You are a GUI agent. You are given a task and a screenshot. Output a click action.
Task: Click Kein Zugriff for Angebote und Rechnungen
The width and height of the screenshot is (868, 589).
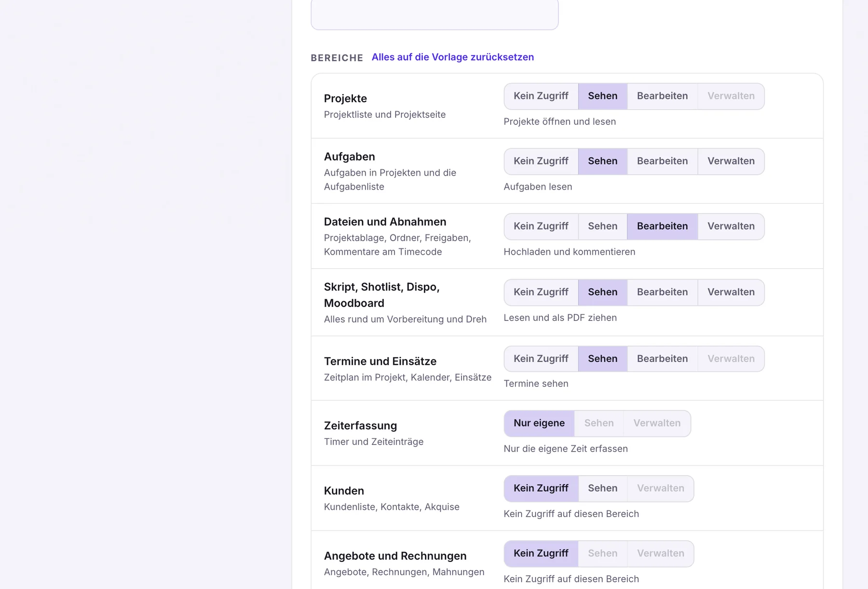coord(541,554)
